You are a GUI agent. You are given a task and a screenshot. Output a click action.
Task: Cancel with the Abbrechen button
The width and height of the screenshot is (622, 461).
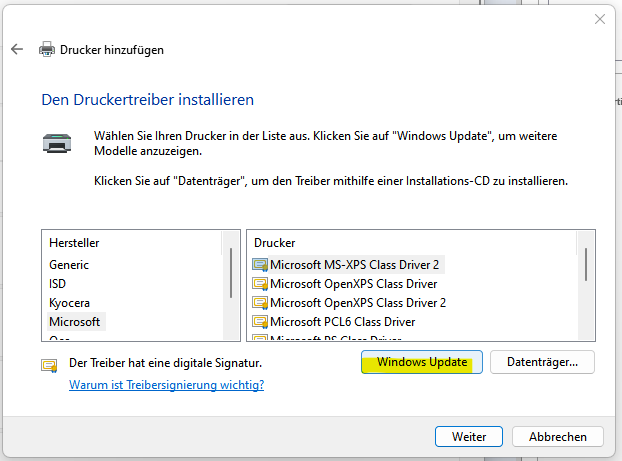558,436
